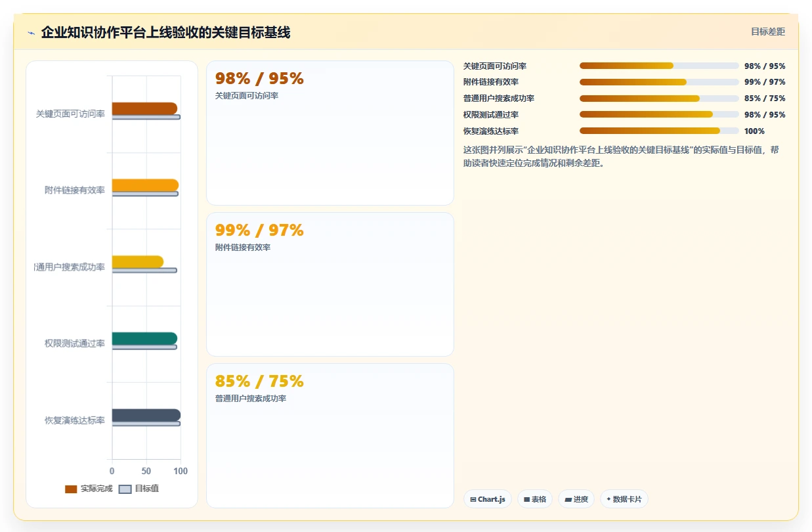The height and width of the screenshot is (532, 812).
Task: Click the teal 权限测试通过率 actual bar
Action: pos(144,338)
